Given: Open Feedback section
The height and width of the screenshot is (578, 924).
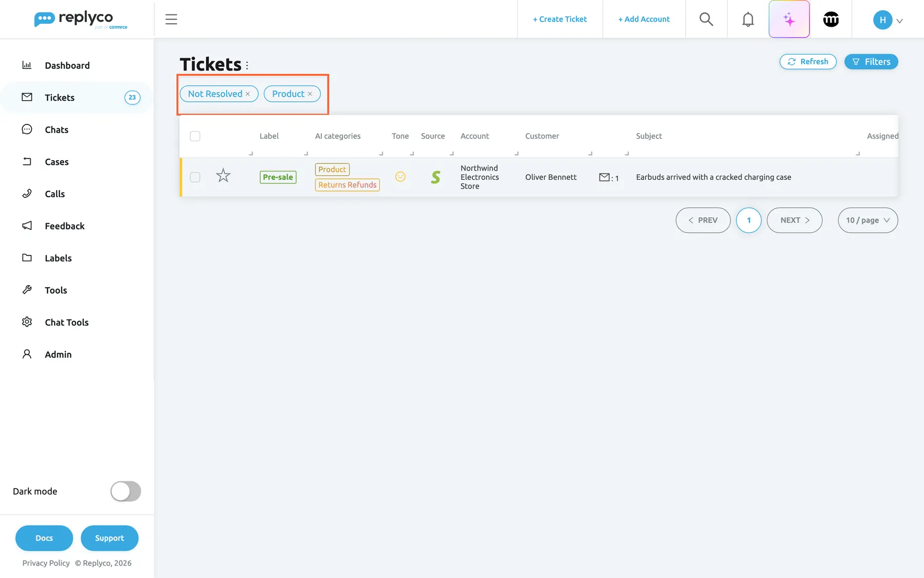Looking at the screenshot, I should click(x=65, y=226).
